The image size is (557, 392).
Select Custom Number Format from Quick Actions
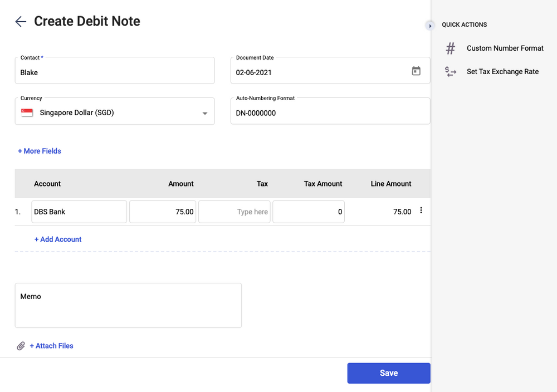(x=505, y=48)
